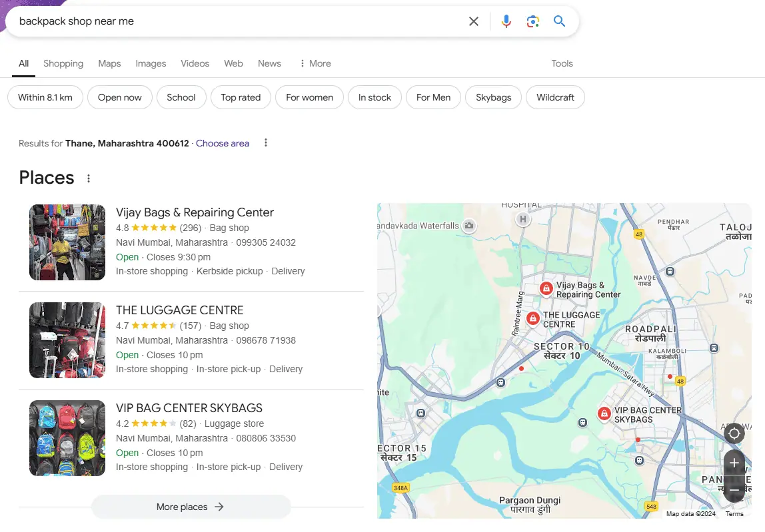Open the three-dot menu next to Places
Image resolution: width=765 pixels, height=532 pixels.
pyautogui.click(x=89, y=178)
